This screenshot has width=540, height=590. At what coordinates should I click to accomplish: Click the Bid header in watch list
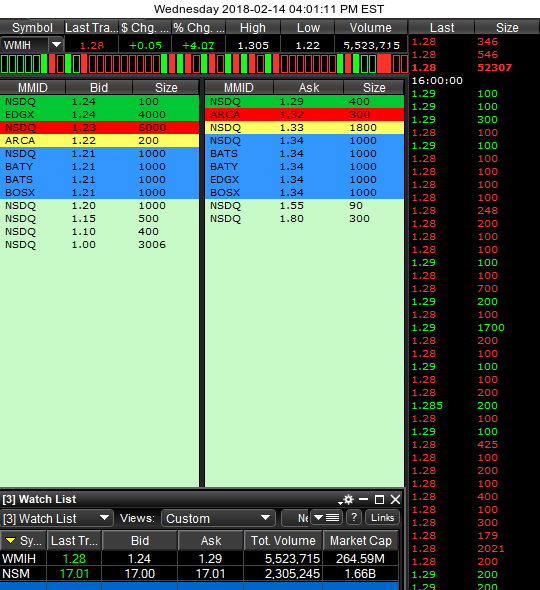pyautogui.click(x=140, y=541)
